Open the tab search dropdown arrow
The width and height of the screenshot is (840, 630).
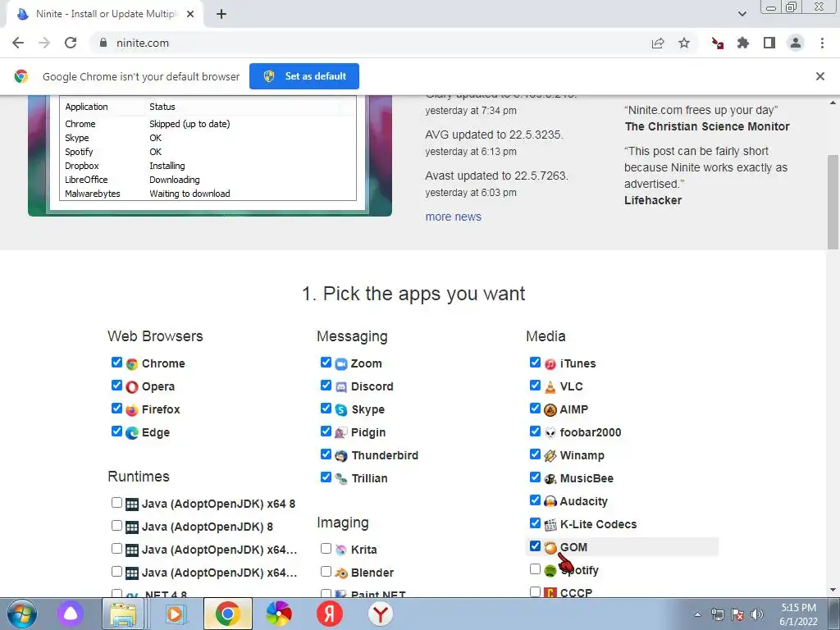pos(742,14)
